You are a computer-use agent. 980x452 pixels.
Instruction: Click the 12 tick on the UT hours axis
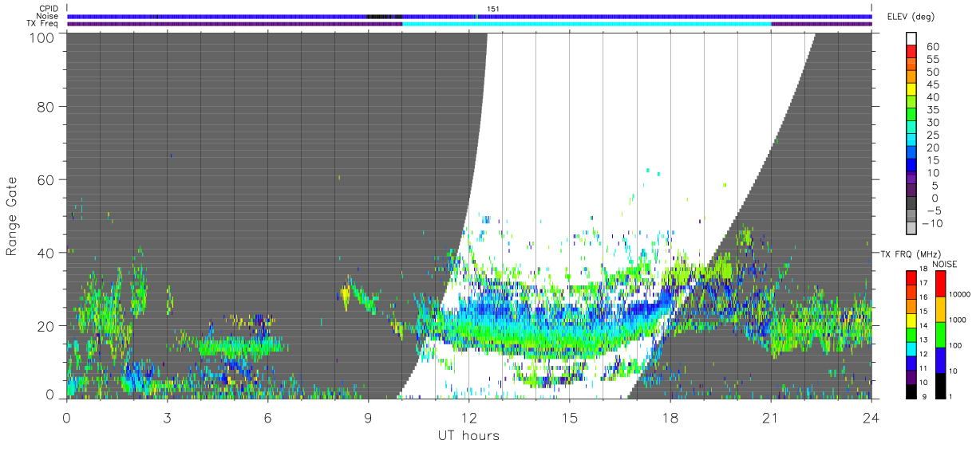click(x=468, y=417)
